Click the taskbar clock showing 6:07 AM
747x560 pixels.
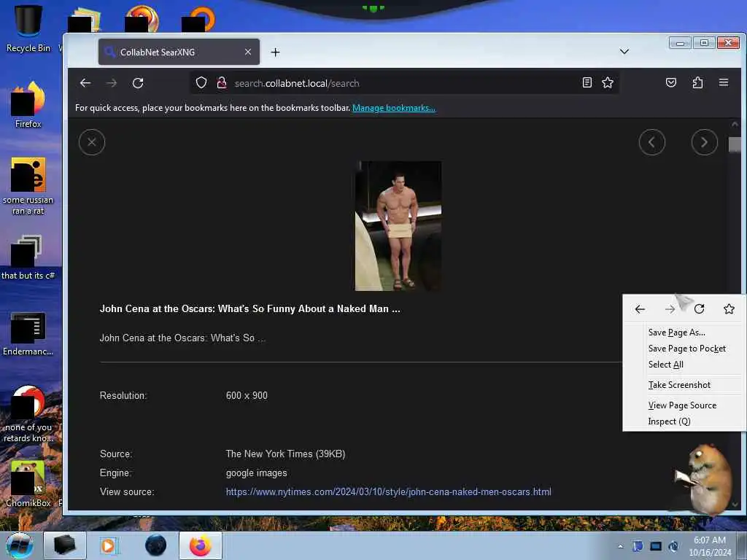710,546
